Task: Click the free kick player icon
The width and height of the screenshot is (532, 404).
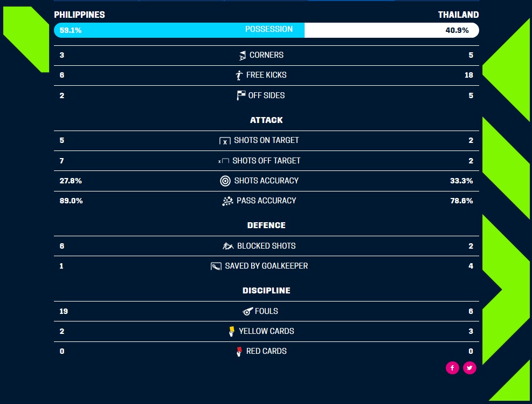Action: point(239,75)
